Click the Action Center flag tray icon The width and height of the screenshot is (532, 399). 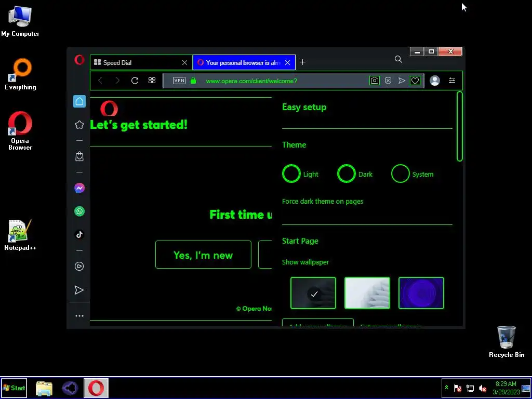458,388
